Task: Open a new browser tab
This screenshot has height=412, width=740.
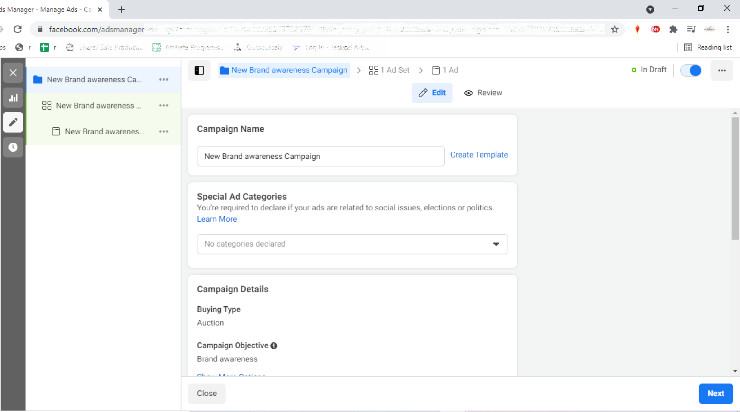Action: (121, 9)
